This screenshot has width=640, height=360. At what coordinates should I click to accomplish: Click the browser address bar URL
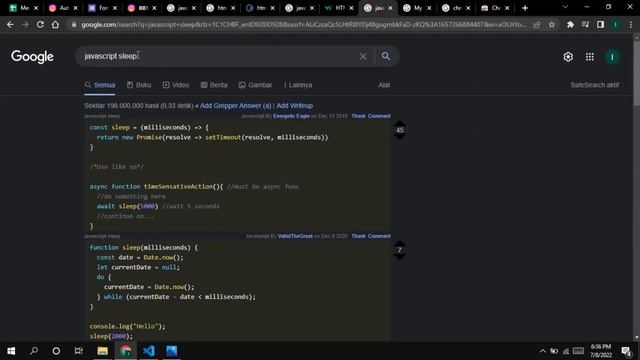303,24
